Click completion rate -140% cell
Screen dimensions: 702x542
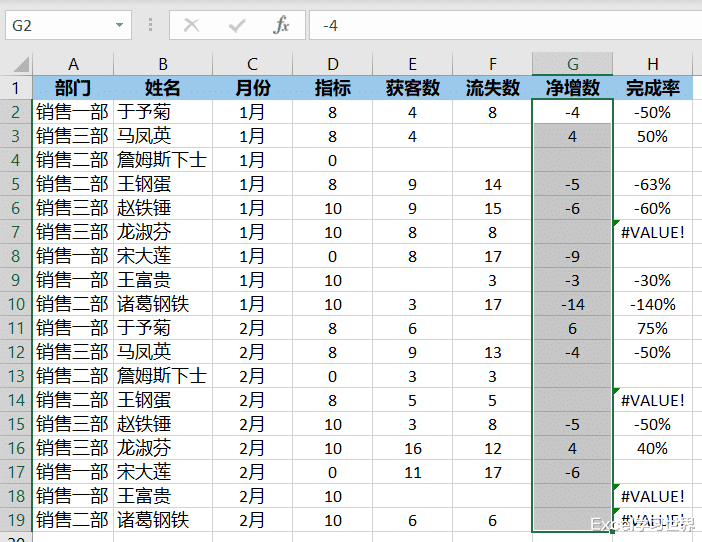(653, 304)
